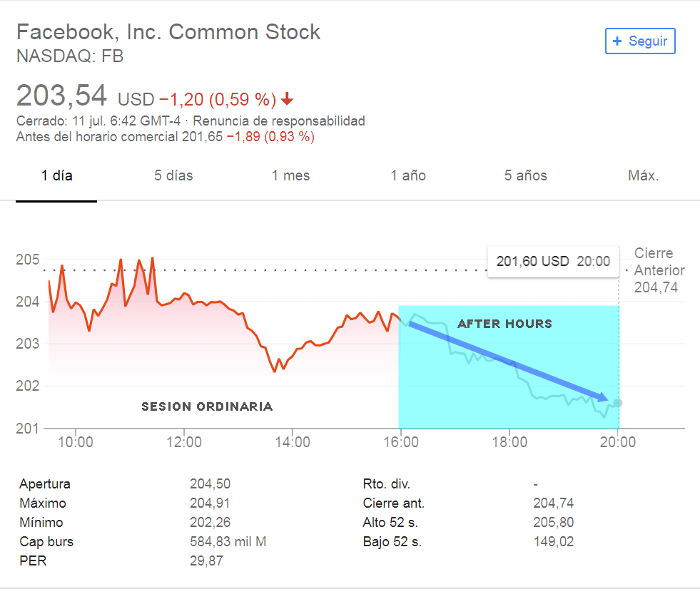
Task: Switch chart to Máx. range
Action: click(x=643, y=175)
